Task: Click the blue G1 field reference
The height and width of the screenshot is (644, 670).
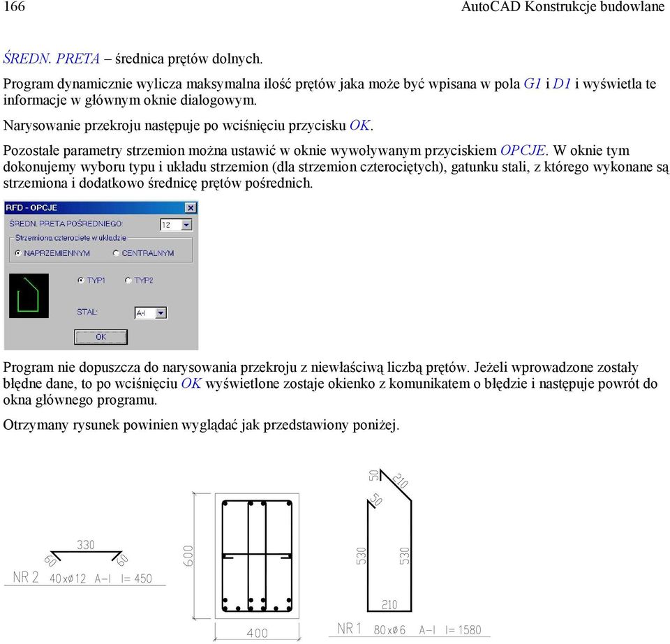Action: (533, 83)
